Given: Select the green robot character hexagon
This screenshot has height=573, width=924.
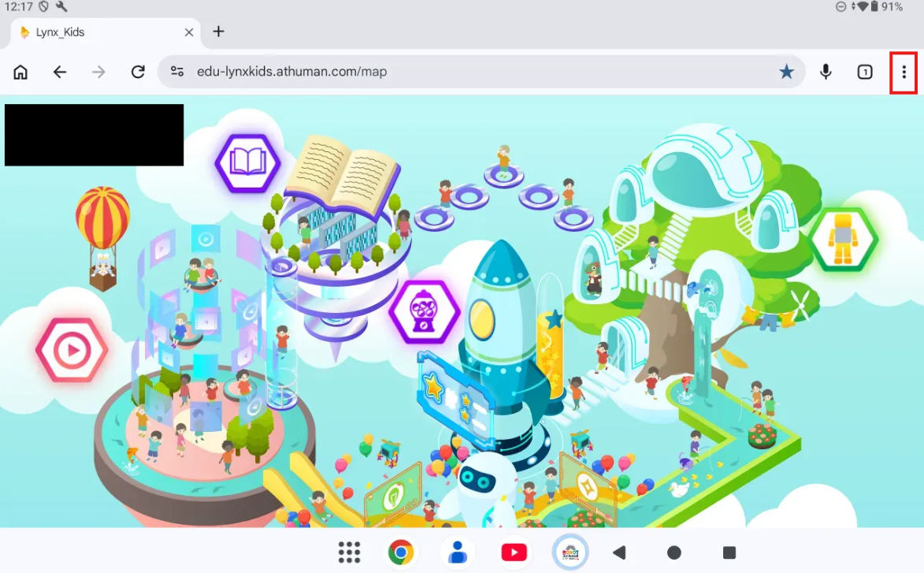Looking at the screenshot, I should 843,239.
